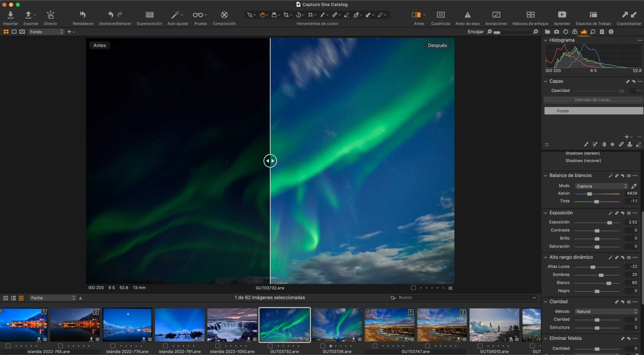Select the draw mask brush in Capas
Image resolution: width=644 pixels, height=355 pixels.
coord(586,144)
